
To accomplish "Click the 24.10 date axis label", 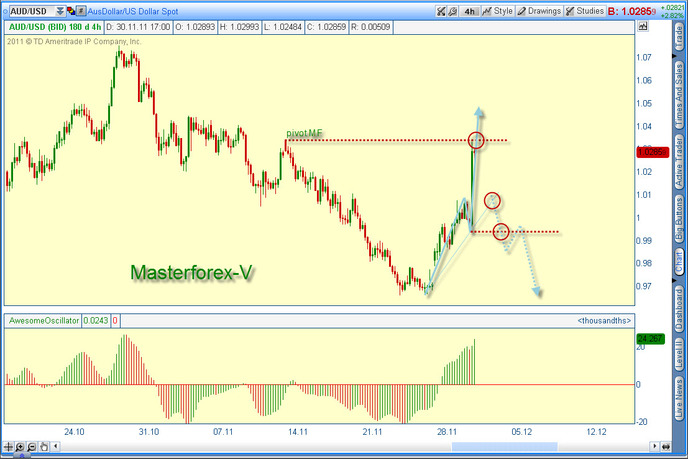I will click(x=74, y=432).
